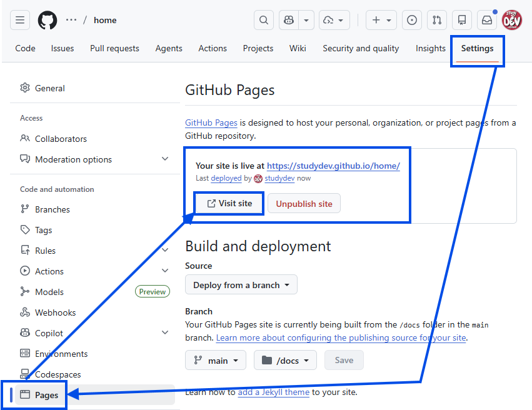Open the studydev.github.io/home live site link
This screenshot has height=410, width=532.
tap(333, 166)
